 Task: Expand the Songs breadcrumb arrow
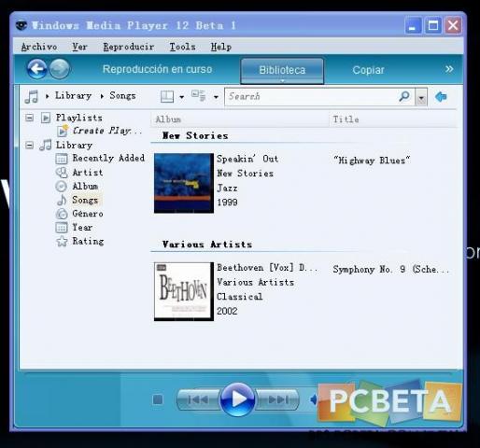point(102,96)
